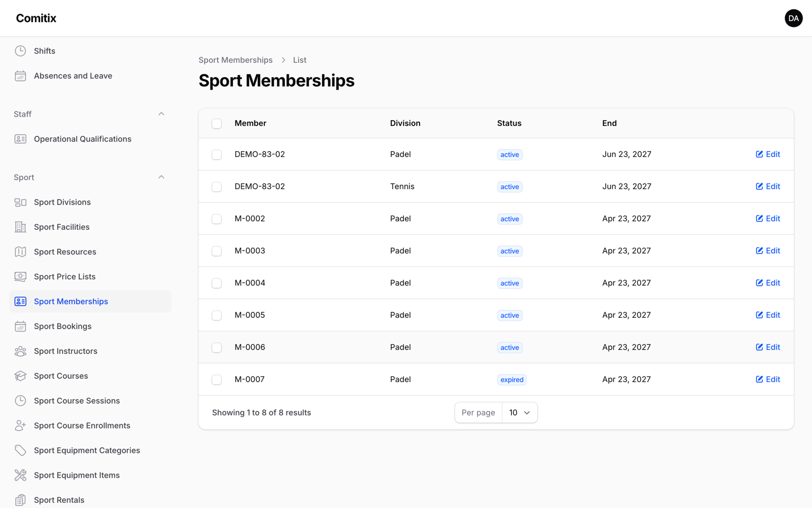Click the Sport Memberships breadcrumb link

(x=236, y=60)
